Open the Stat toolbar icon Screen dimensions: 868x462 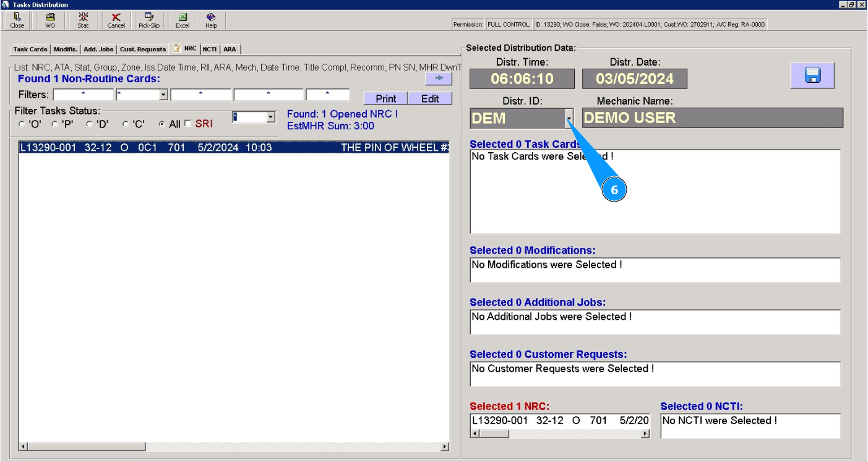[x=83, y=20]
